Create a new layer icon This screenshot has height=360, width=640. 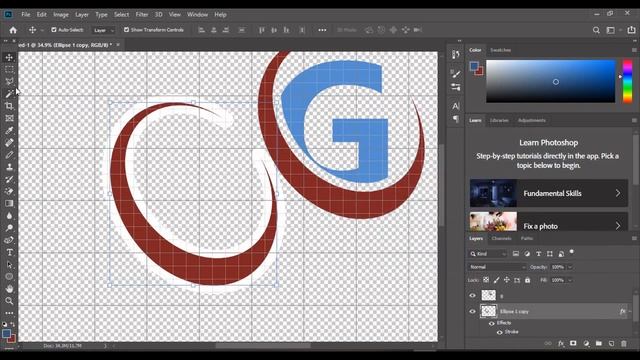tap(611, 344)
